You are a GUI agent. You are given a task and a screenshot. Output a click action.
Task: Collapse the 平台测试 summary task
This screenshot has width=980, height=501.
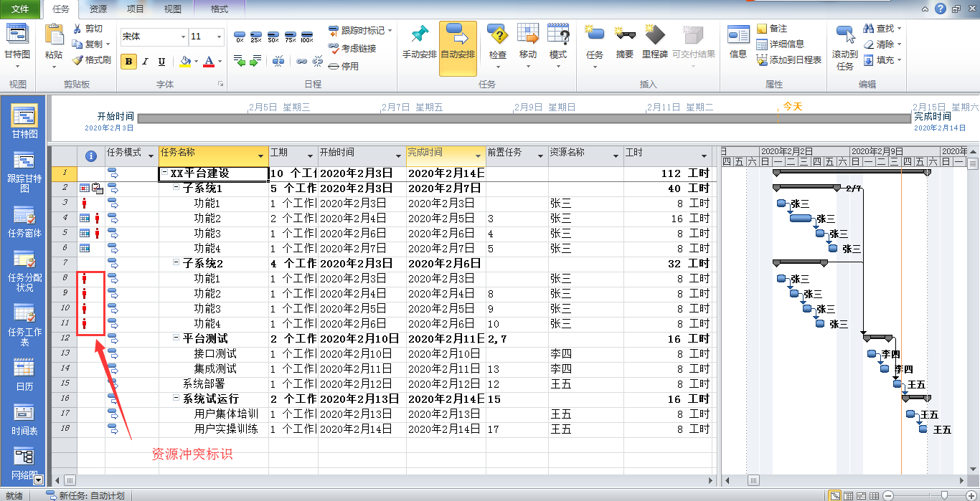pos(176,338)
